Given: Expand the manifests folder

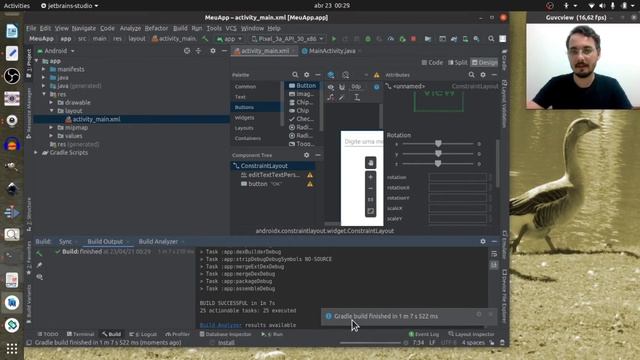Looking at the screenshot, I should click(x=44, y=69).
